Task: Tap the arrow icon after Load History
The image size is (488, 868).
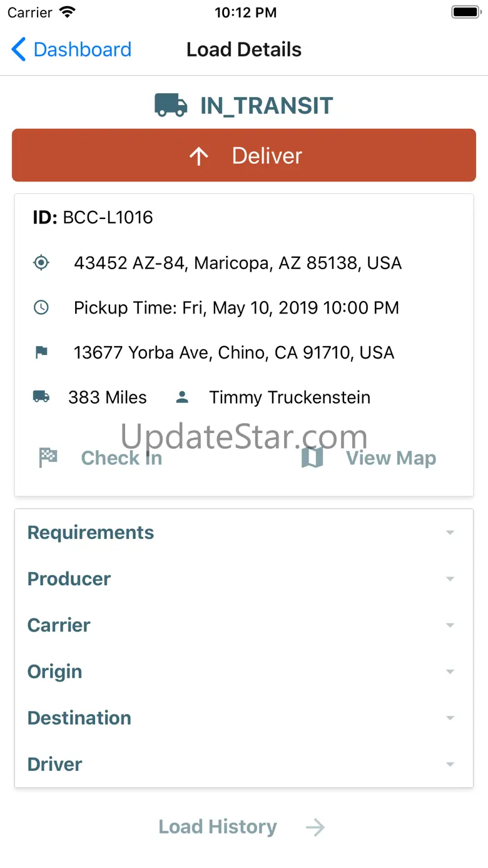Action: tap(315, 827)
